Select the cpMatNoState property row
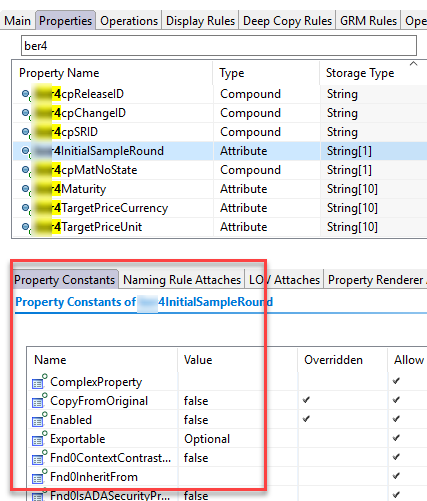The height and width of the screenshot is (501, 427). coord(220,170)
